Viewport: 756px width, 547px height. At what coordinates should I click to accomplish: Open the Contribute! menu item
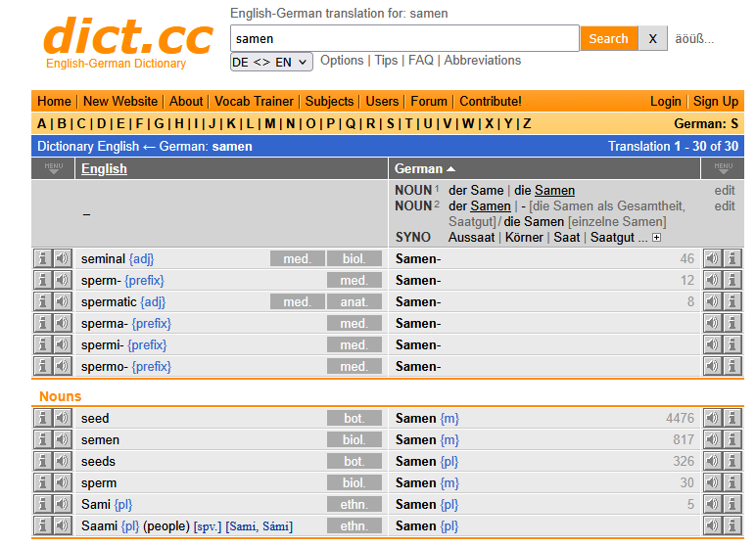point(491,101)
